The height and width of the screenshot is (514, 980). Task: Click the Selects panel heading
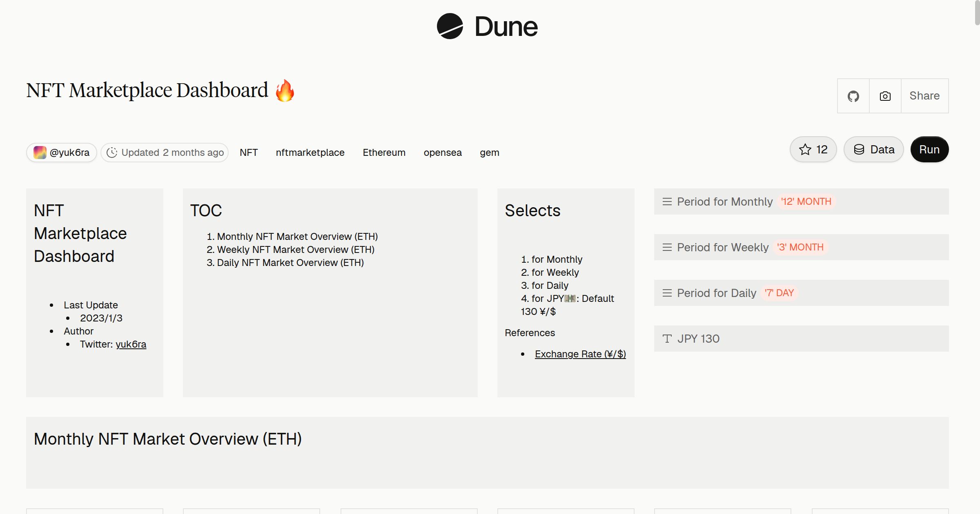[x=532, y=210]
